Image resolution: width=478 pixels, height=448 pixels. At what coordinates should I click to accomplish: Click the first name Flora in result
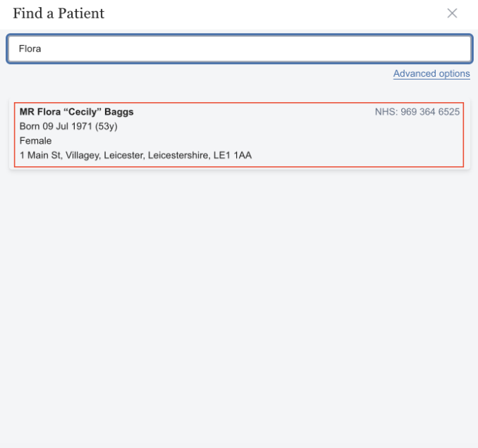49,112
